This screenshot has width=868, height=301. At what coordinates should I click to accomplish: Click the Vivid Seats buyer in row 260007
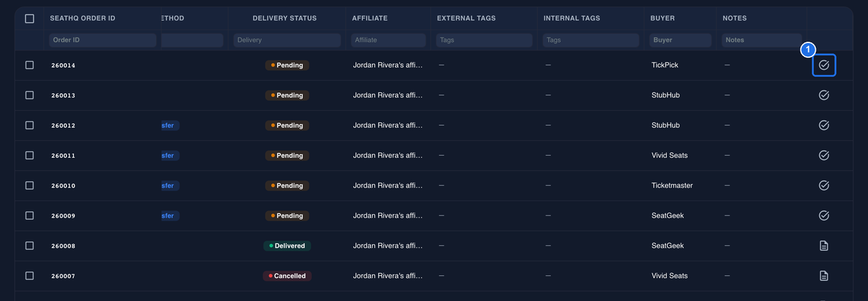click(670, 276)
